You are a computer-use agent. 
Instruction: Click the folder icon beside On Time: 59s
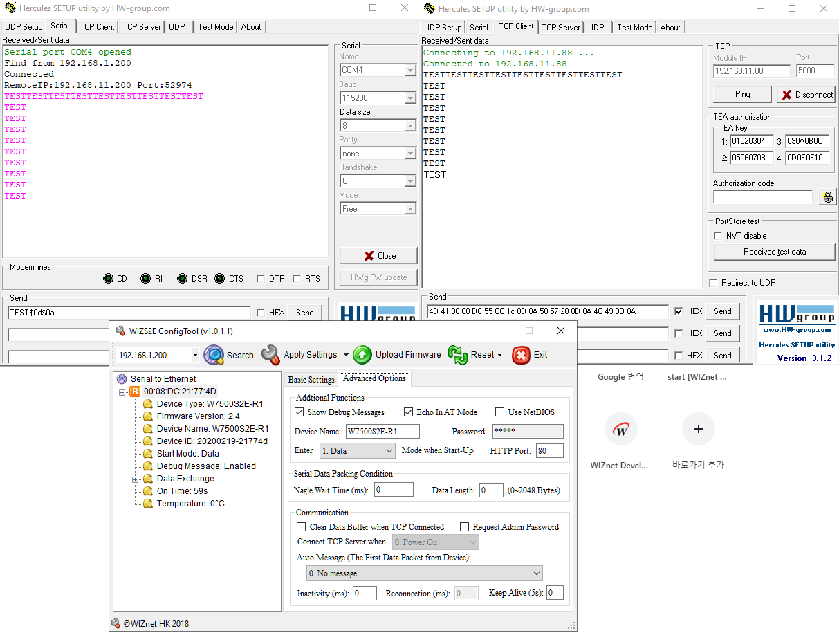pos(148,491)
